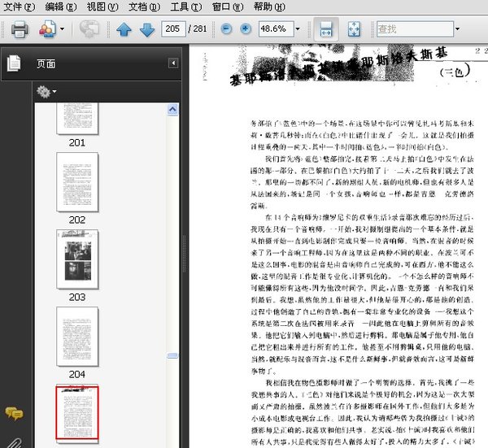Open the 视图 menu
Screen dimensions: 488x448
click(x=101, y=7)
